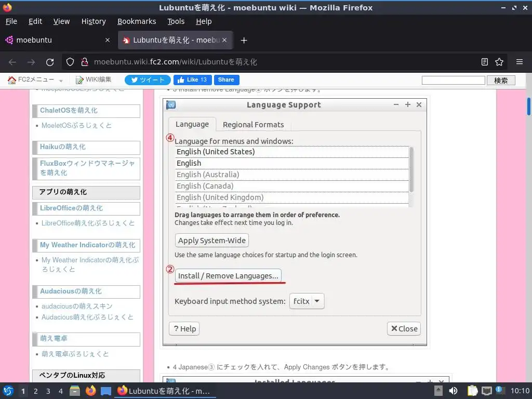Open a new tab with the plus button
The height and width of the screenshot is (399, 532).
click(x=244, y=41)
